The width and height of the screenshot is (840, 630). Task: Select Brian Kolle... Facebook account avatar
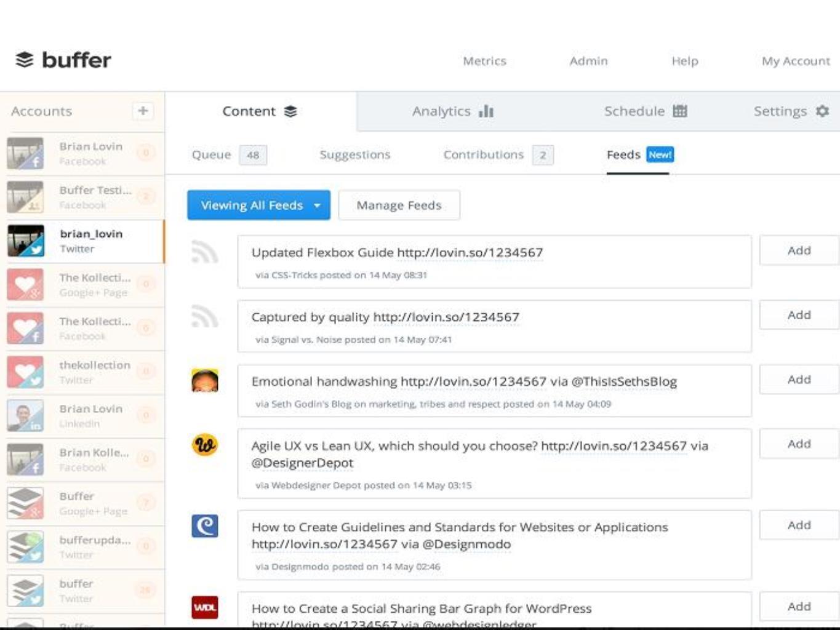click(x=25, y=459)
